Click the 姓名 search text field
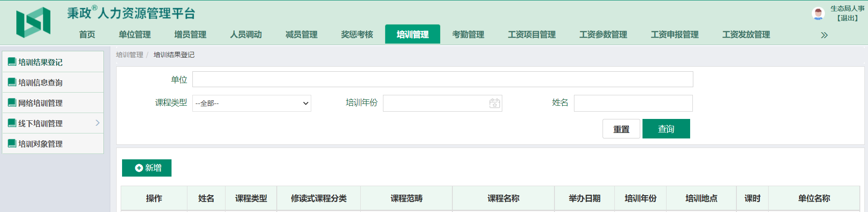The height and width of the screenshot is (212, 868). tap(633, 103)
